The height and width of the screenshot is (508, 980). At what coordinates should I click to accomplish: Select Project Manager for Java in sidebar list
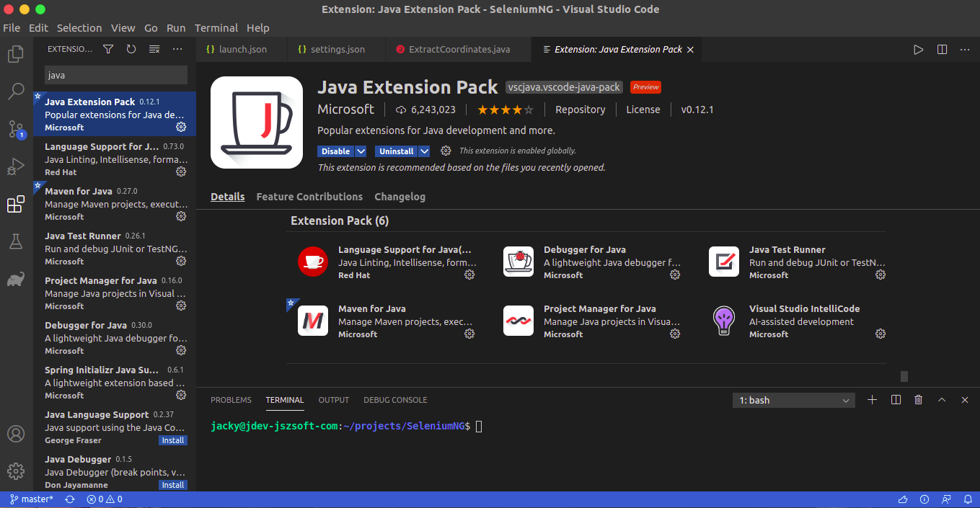115,293
